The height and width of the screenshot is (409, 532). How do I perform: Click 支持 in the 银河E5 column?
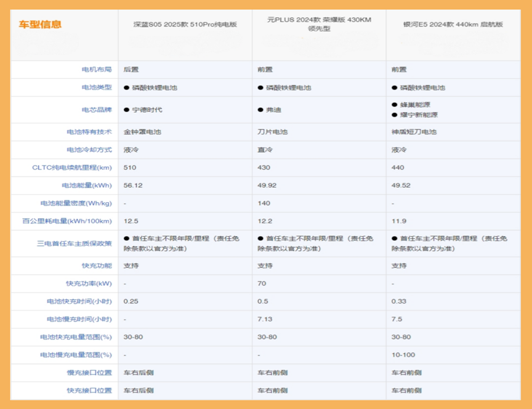click(x=399, y=265)
